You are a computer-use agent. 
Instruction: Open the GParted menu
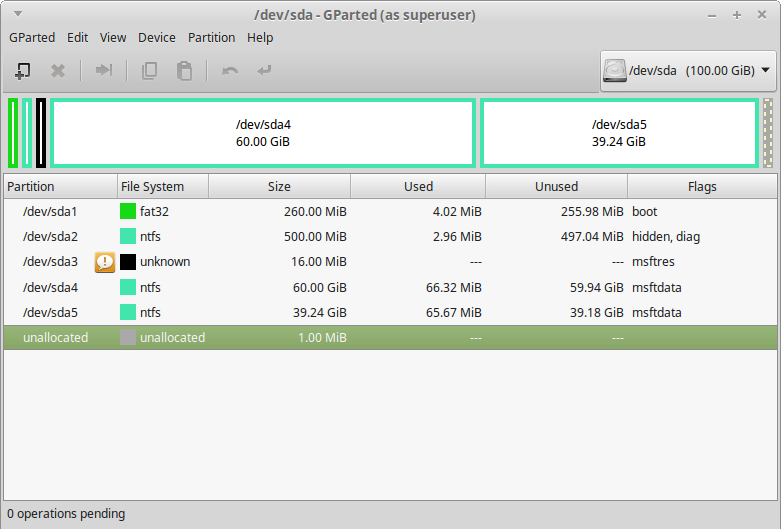32,38
